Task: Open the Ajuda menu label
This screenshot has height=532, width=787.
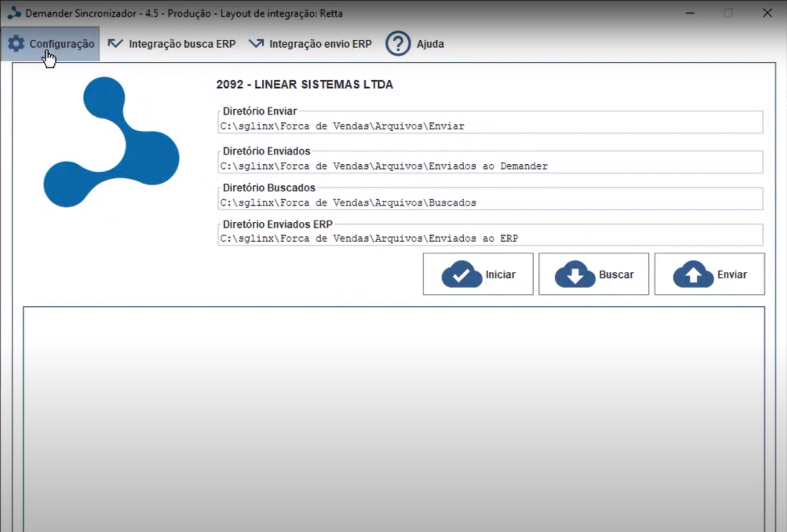Action: (430, 44)
